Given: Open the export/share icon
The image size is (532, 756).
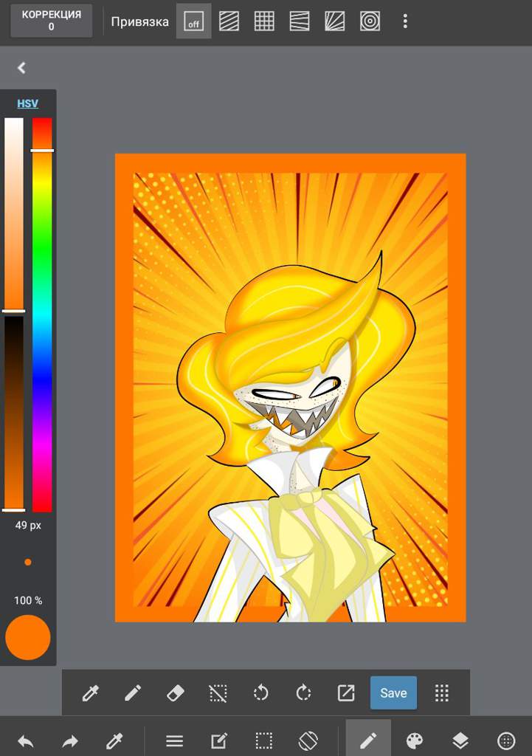Looking at the screenshot, I should coord(345,693).
